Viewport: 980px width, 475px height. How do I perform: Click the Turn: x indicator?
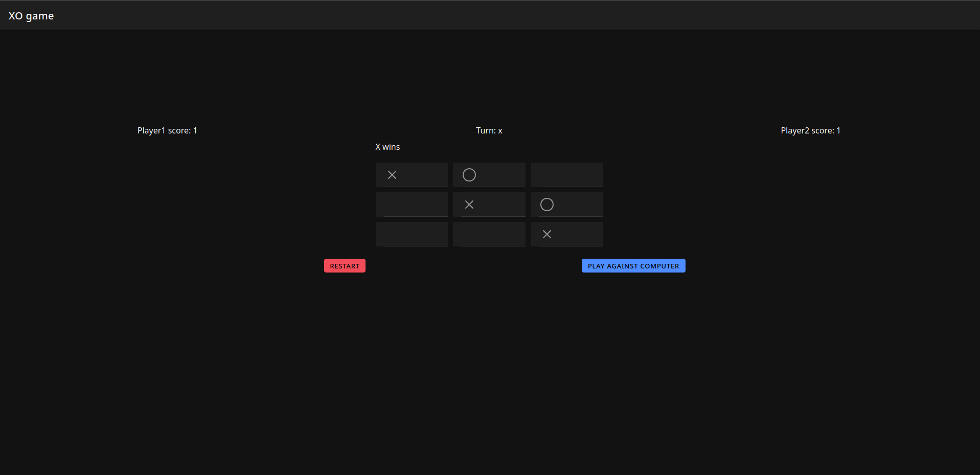[489, 130]
